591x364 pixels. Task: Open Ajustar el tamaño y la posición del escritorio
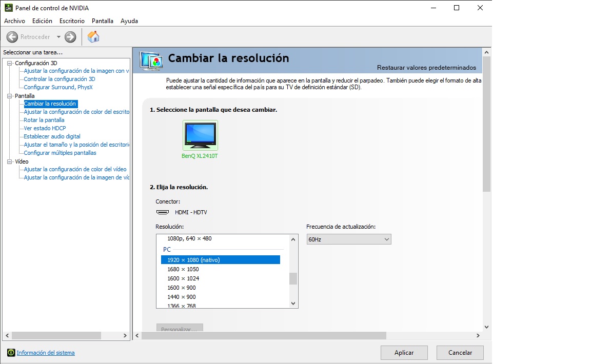coord(76,145)
